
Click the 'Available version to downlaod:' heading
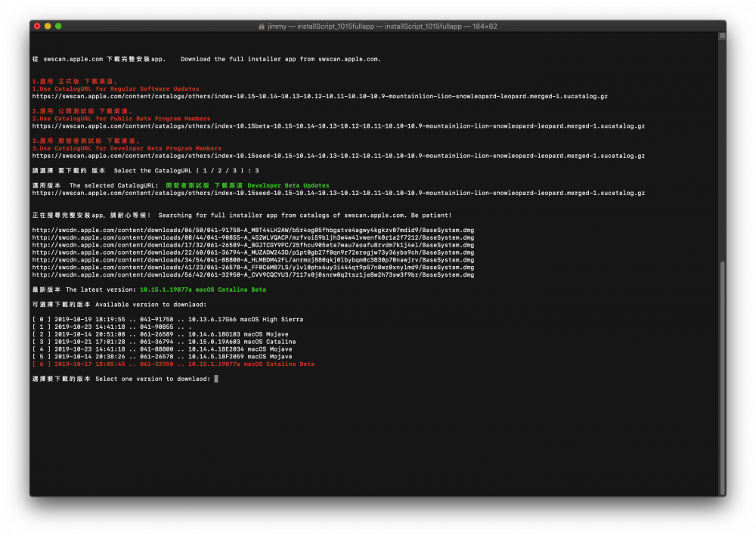pyautogui.click(x=151, y=305)
